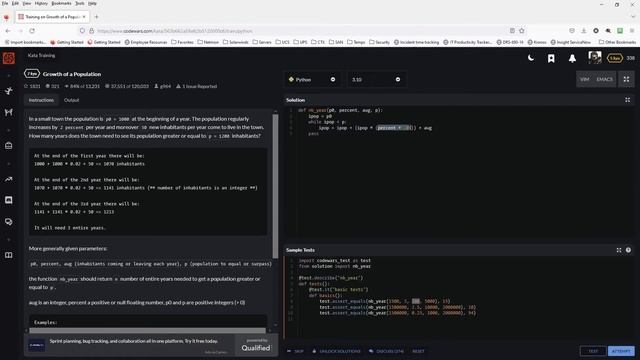Open Employee Resources bookmark
Screen dimensions: 640x360
click(146, 42)
